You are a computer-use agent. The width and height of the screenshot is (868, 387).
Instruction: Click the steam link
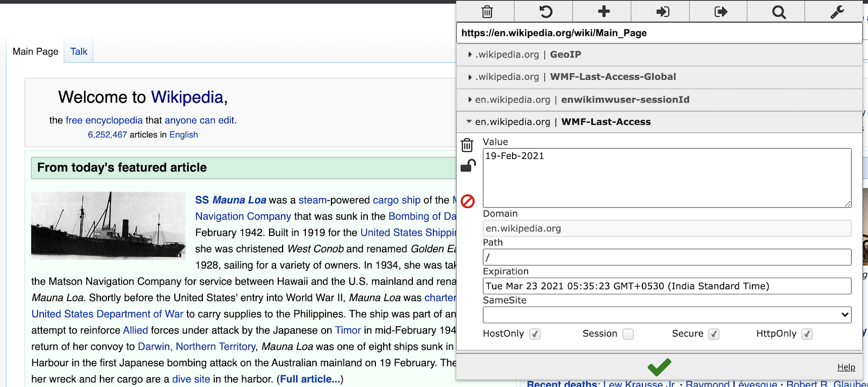pos(312,200)
